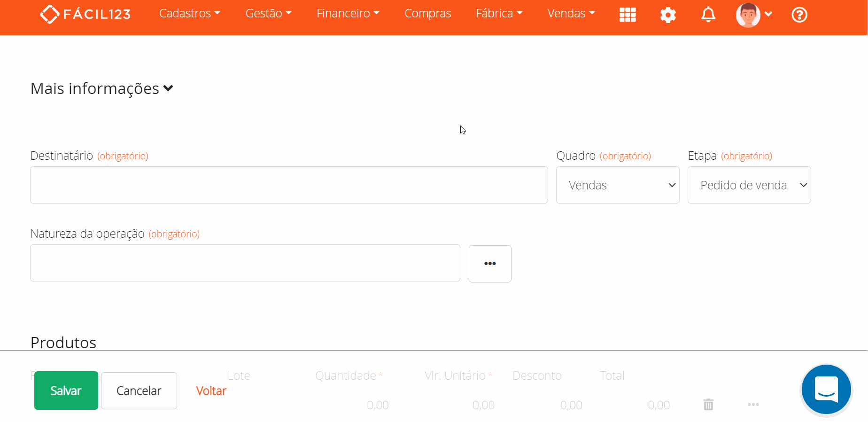Click the help question mark icon
This screenshot has height=422, width=868.
click(799, 15)
